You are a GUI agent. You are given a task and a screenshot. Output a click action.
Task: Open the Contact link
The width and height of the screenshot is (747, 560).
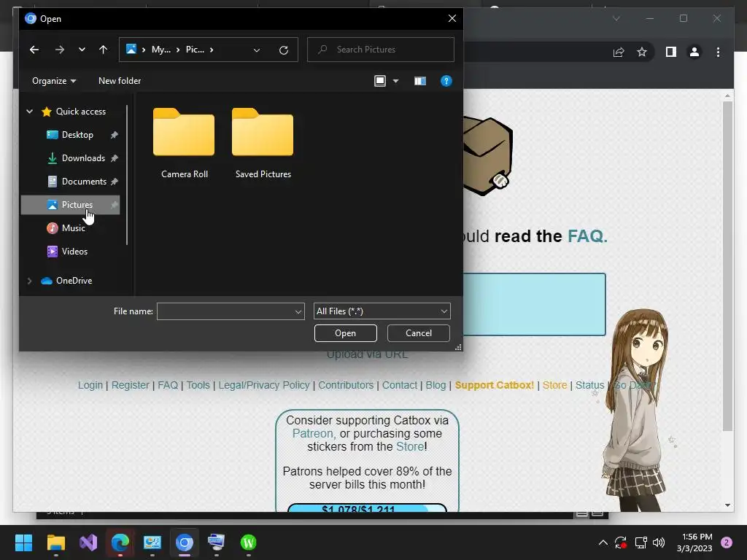399,385
